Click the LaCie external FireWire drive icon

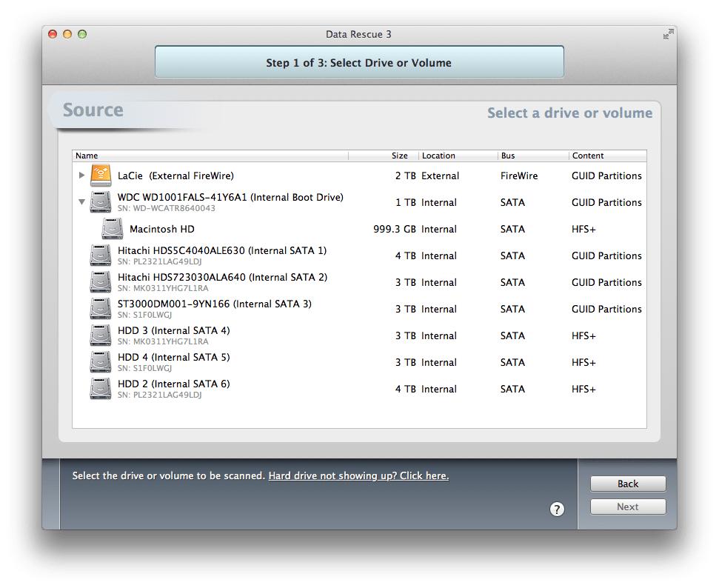pos(100,175)
